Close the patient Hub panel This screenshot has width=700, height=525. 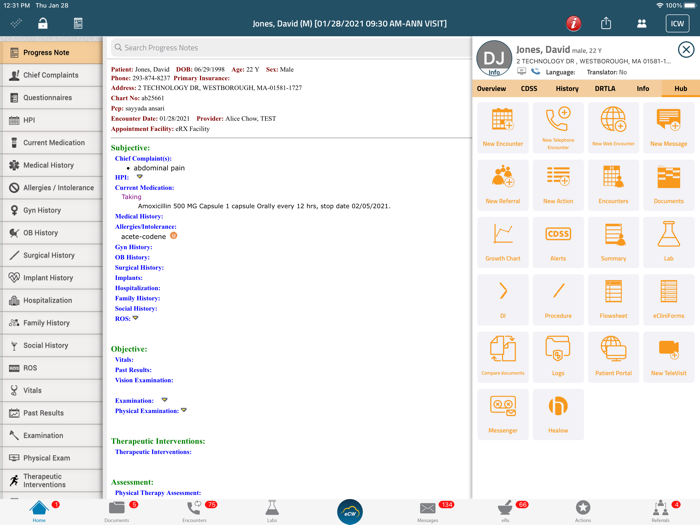686,49
